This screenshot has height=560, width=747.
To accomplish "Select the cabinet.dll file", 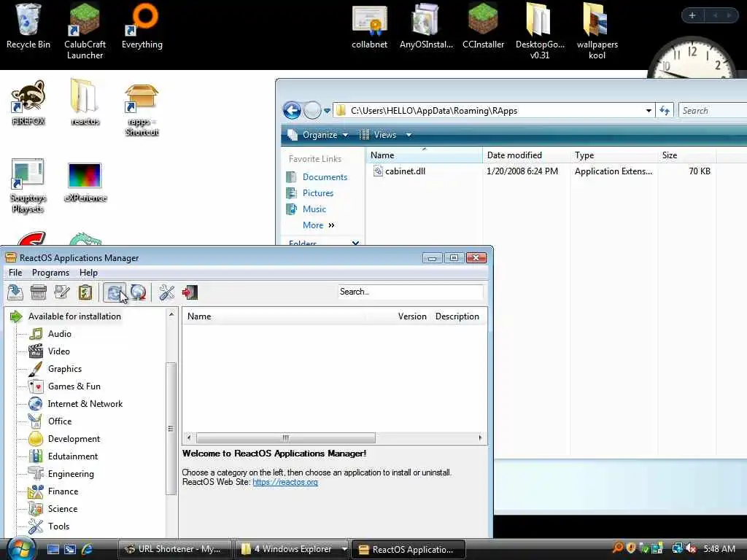I will 405,171.
